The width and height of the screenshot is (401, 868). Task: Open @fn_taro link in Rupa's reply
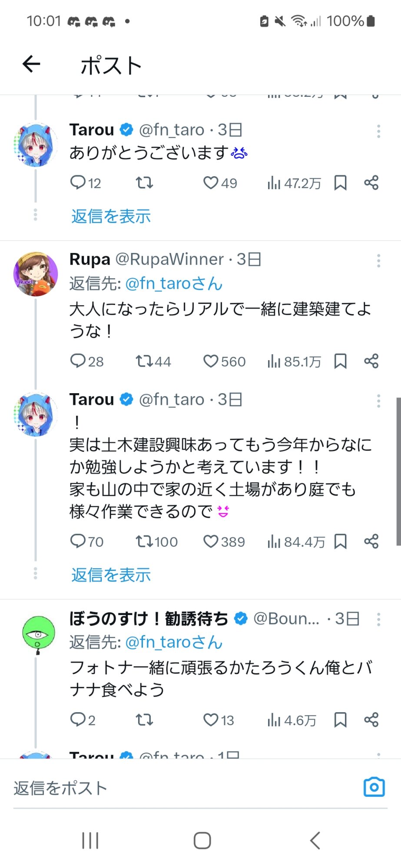[x=173, y=283]
